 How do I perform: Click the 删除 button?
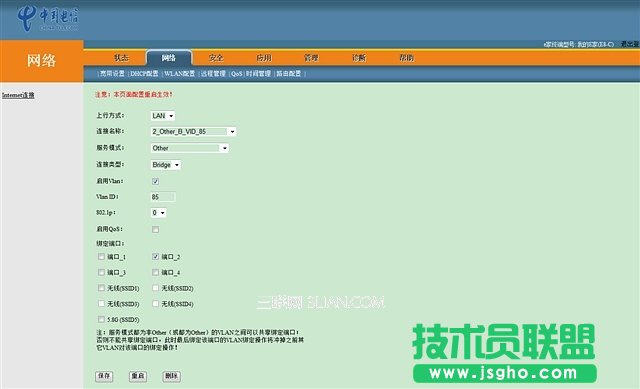click(x=171, y=376)
